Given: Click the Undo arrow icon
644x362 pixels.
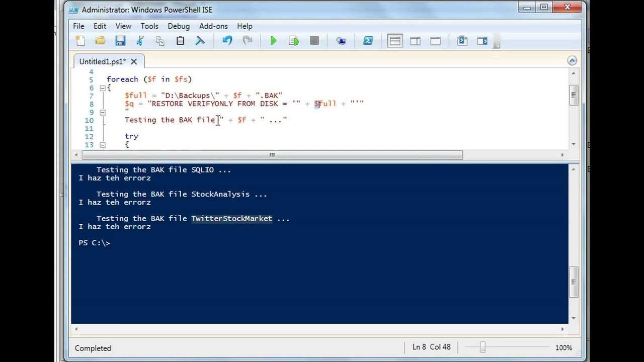Looking at the screenshot, I should pos(227,41).
